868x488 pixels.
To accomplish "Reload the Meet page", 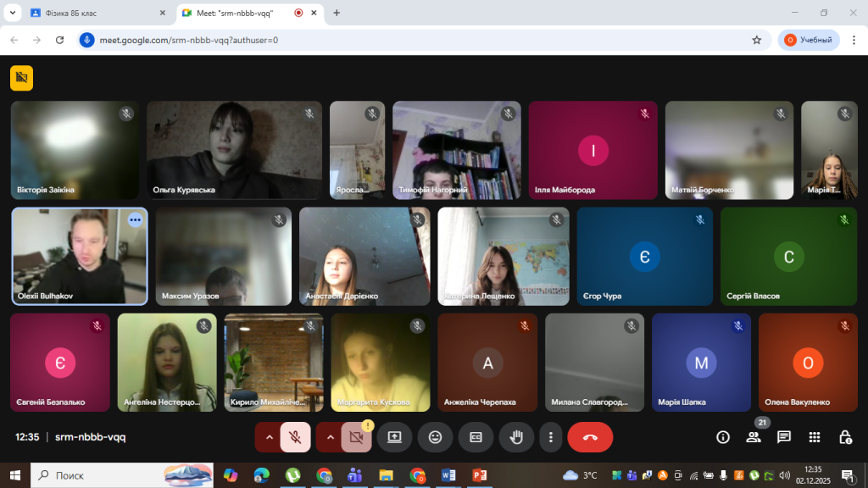I will 60,40.
